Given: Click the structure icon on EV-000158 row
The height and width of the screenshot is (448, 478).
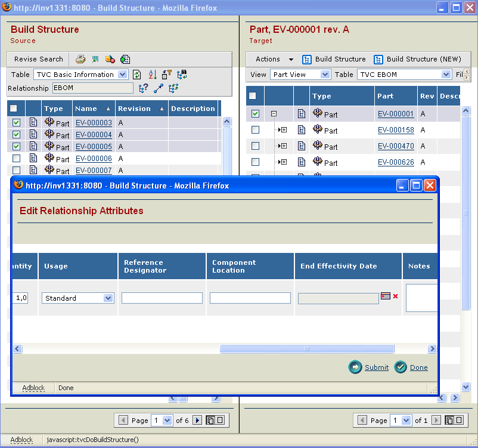Looking at the screenshot, I should [x=302, y=130].
